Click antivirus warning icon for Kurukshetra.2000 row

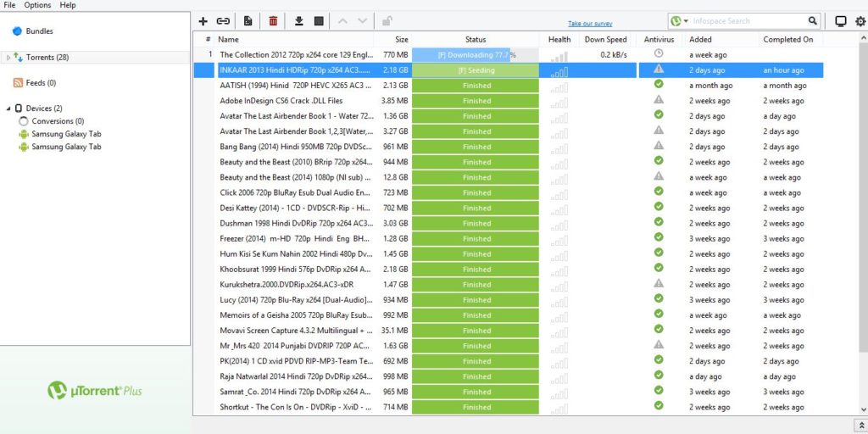click(658, 283)
